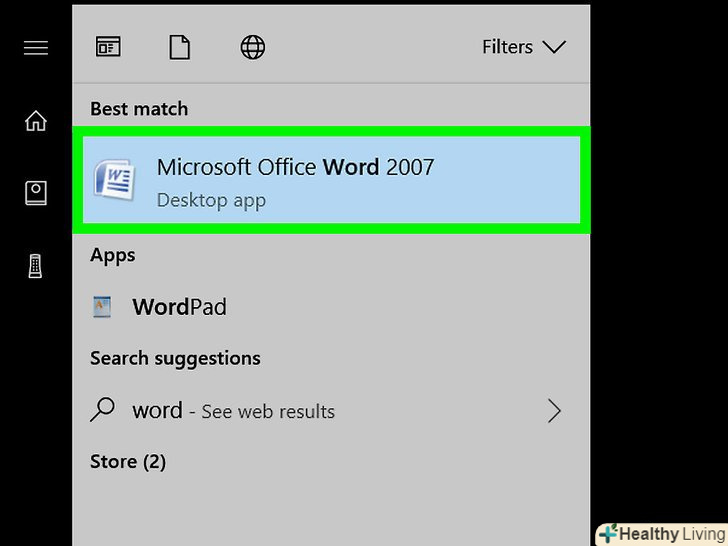Screen dimensions: 728x546
Task: Filter results by Apps icon
Action: (108, 47)
